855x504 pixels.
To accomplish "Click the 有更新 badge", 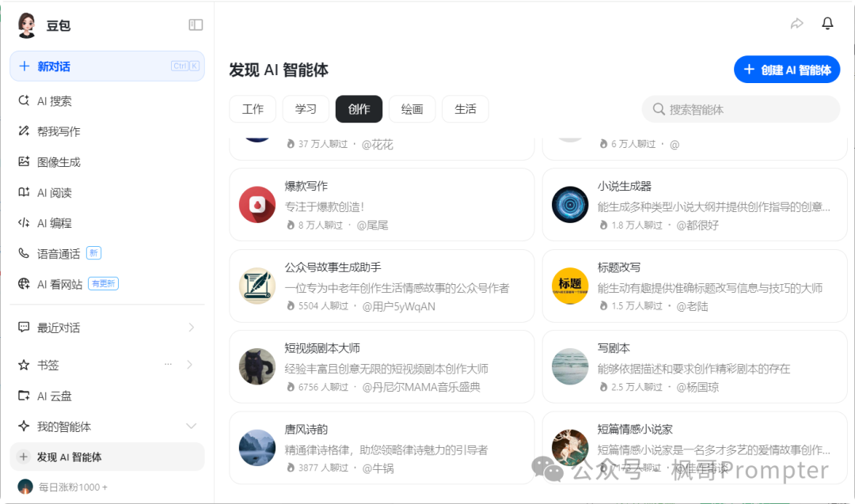I will point(103,283).
